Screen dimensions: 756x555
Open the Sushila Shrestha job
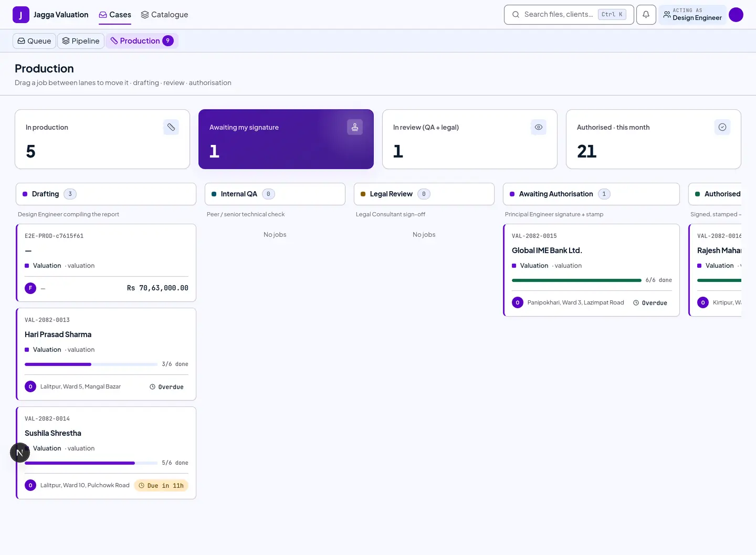[106, 453]
